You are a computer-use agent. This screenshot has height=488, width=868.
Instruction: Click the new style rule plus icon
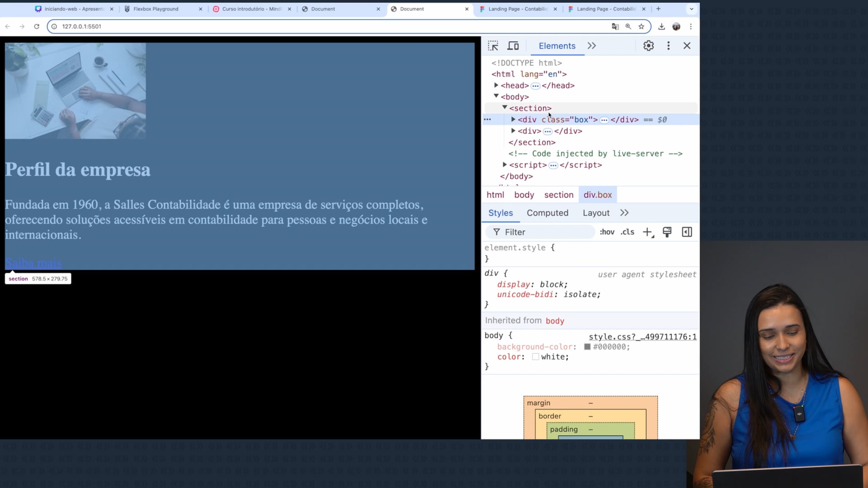647,232
